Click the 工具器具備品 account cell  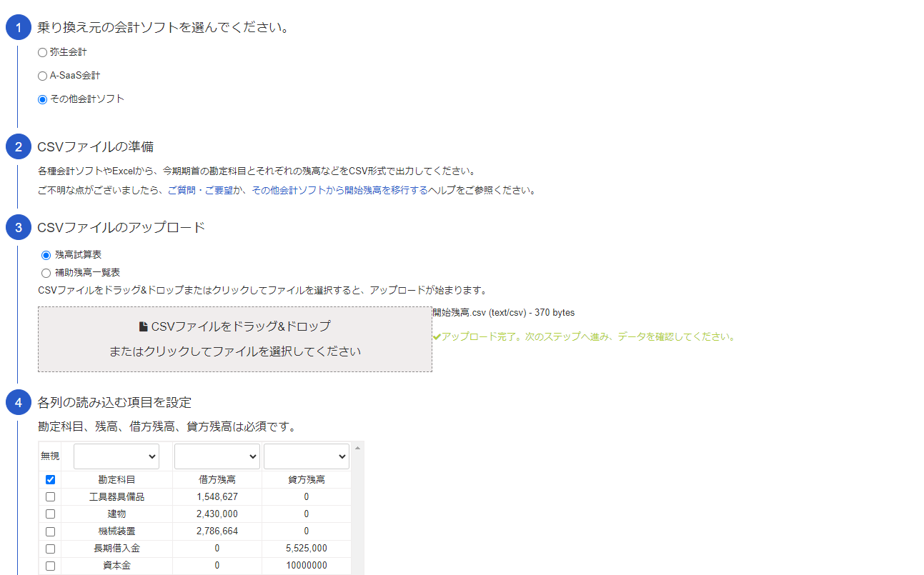(x=117, y=497)
